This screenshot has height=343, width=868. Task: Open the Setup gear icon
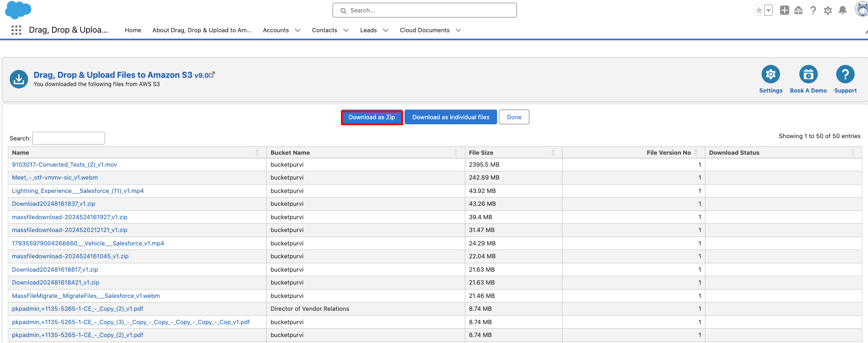tap(828, 10)
